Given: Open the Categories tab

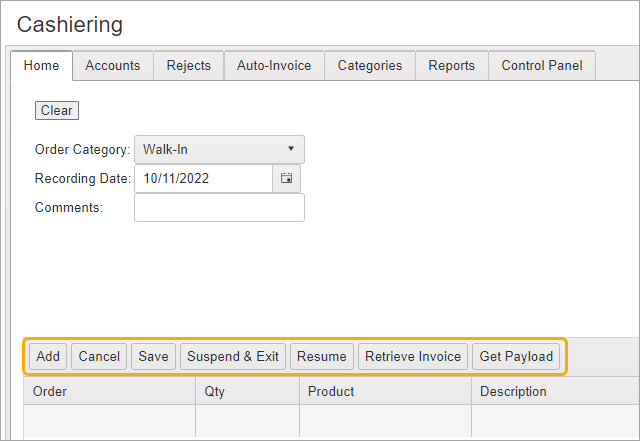Looking at the screenshot, I should coord(370,65).
